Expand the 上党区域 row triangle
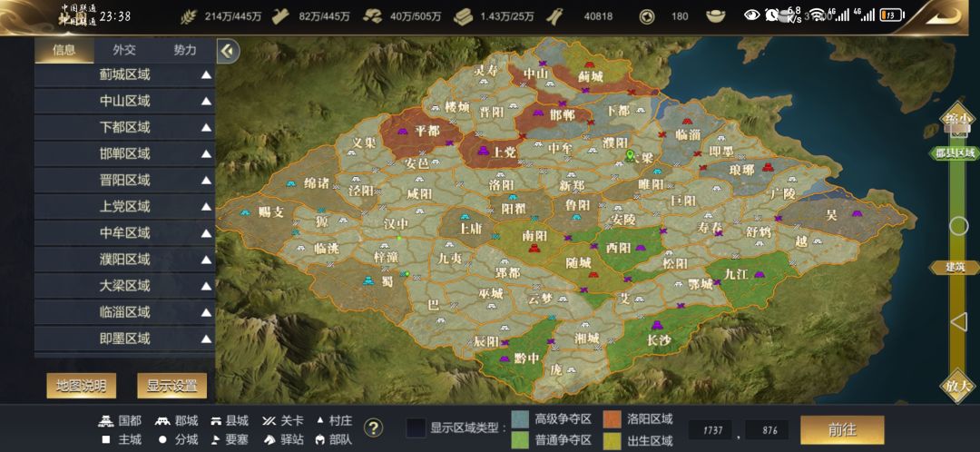 (x=206, y=207)
